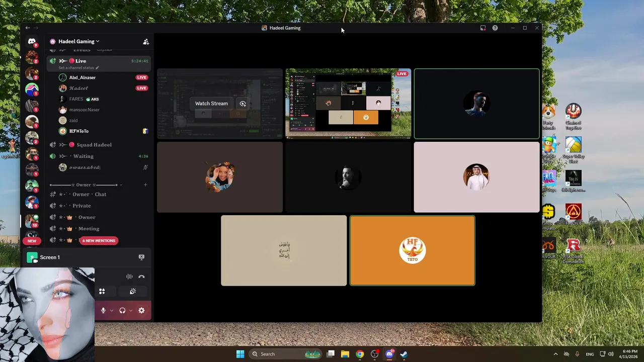The height and width of the screenshot is (362, 644).
Task: Add channel with plus in Owner category
Action: pyautogui.click(x=145, y=185)
